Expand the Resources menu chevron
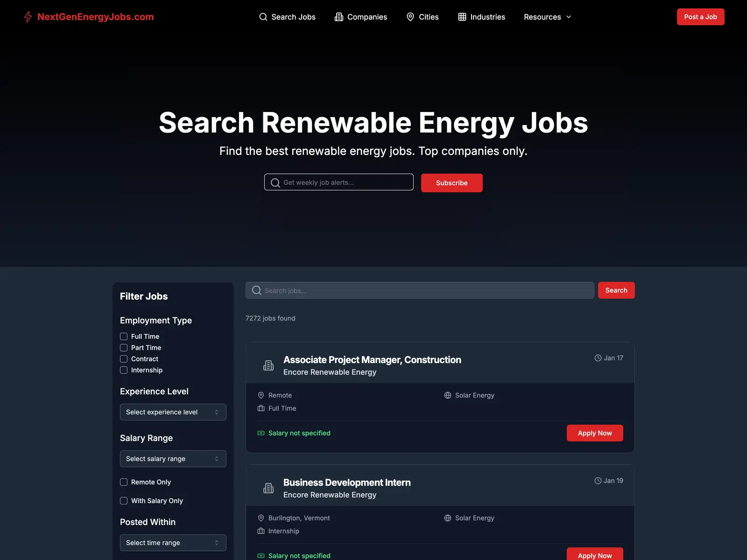Screen dimensions: 747x560 click(x=569, y=17)
